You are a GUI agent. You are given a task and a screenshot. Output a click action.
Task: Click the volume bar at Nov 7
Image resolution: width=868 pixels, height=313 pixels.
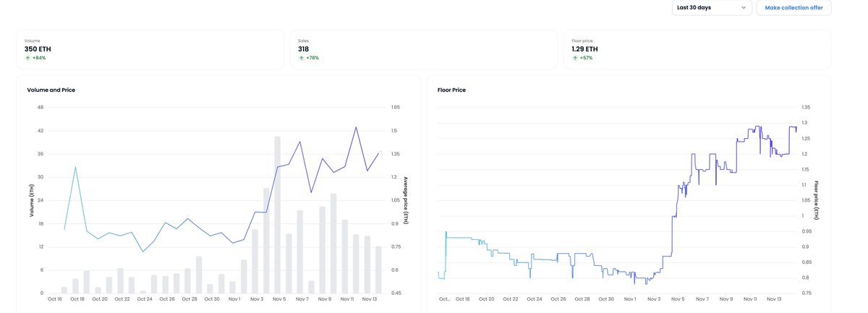point(299,252)
